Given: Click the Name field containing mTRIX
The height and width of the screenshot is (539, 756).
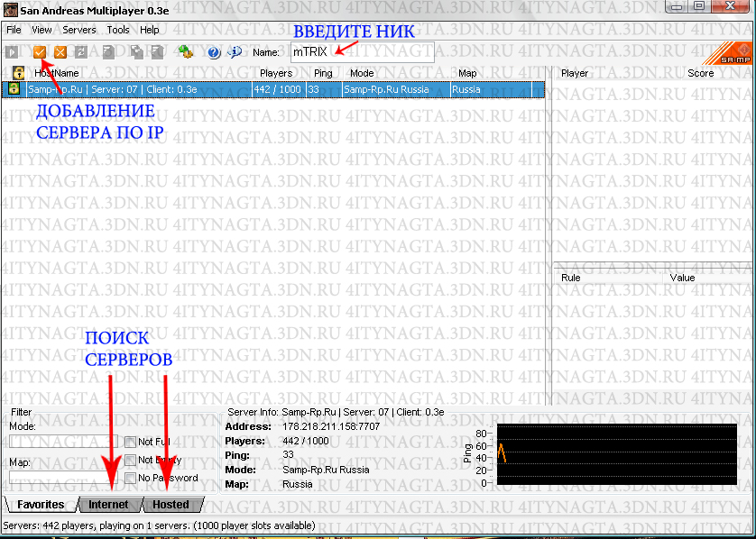Looking at the screenshot, I should pyautogui.click(x=361, y=52).
